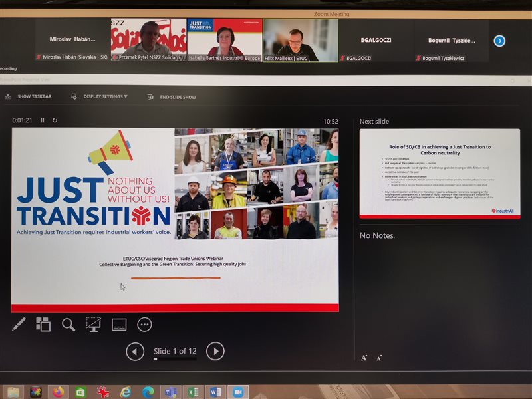Viewport: 532px width, 399px height.
Task: Select the BGALGOCZI participant tile
Action: (376, 41)
